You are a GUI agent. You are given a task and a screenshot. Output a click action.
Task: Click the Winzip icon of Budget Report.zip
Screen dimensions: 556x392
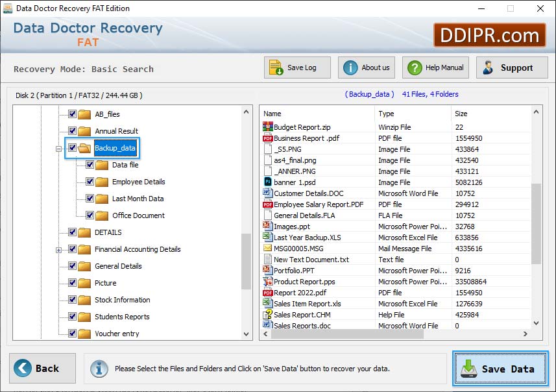pos(268,127)
